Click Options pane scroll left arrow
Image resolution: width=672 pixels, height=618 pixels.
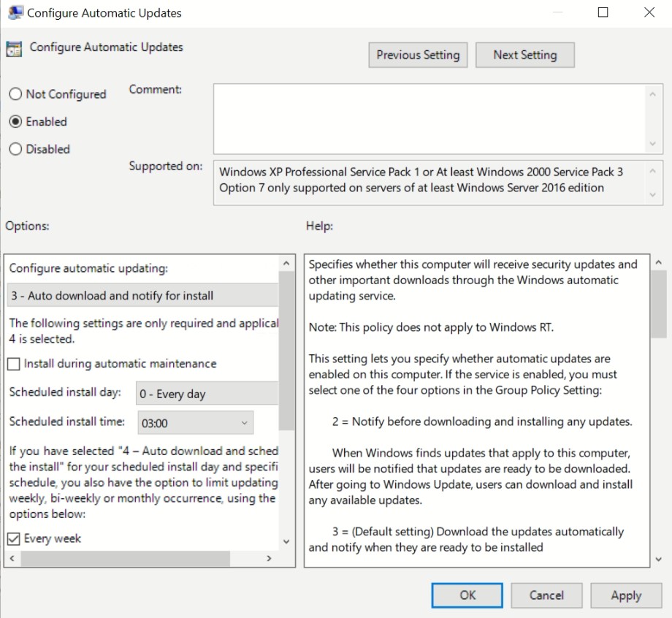click(x=12, y=558)
